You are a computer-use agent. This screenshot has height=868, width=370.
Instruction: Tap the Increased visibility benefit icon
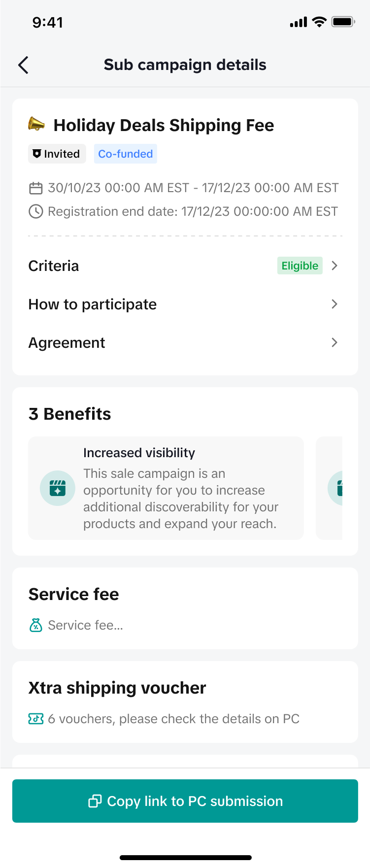[58, 488]
